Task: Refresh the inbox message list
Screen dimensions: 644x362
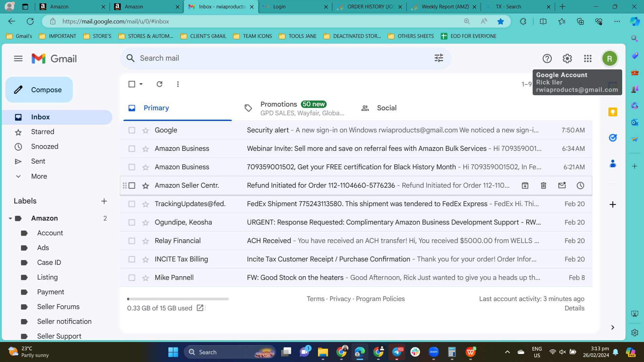Action: click(x=160, y=84)
